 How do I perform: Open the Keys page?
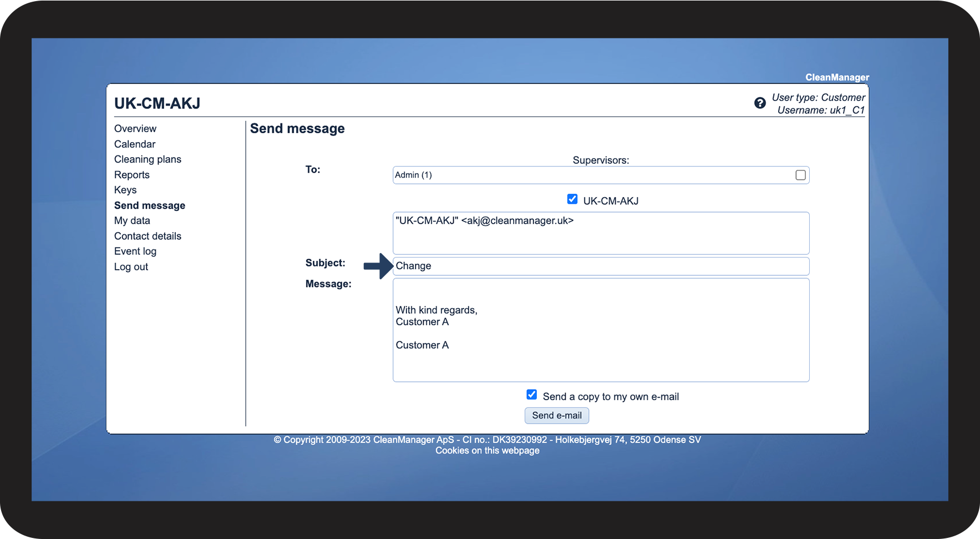(x=125, y=190)
